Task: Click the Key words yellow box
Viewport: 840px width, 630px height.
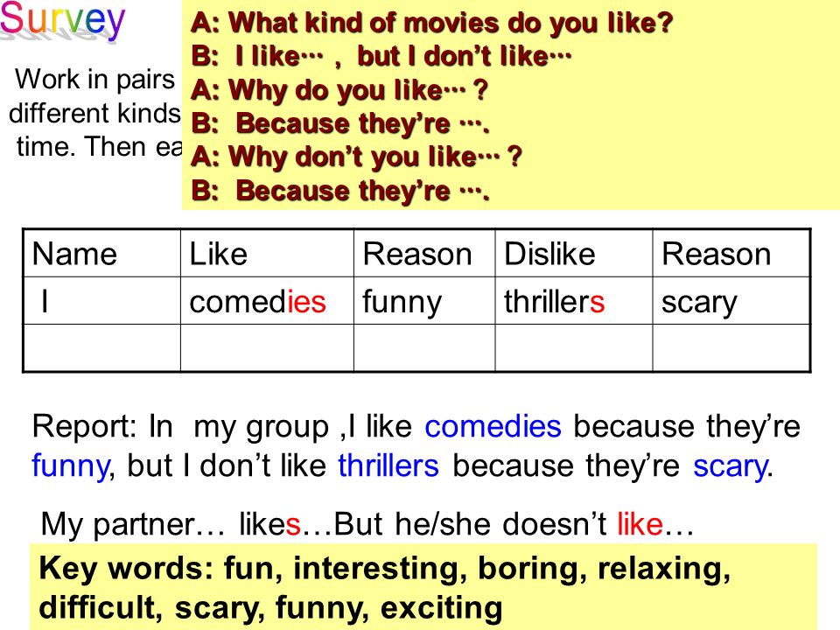Action: pyautogui.click(x=423, y=586)
